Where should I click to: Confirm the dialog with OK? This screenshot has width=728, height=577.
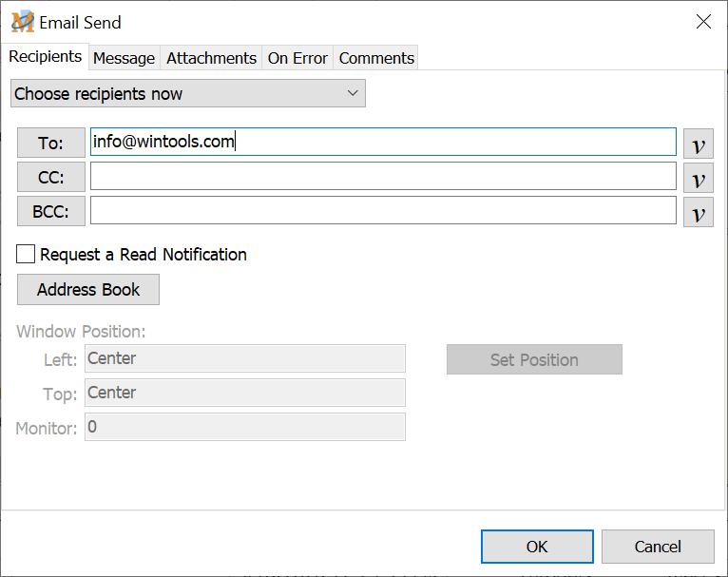pos(537,547)
